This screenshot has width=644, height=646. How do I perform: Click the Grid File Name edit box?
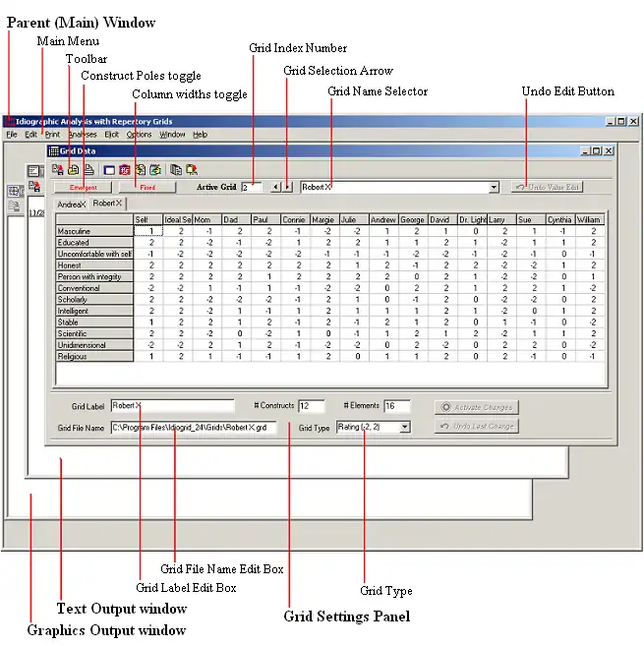click(x=193, y=427)
